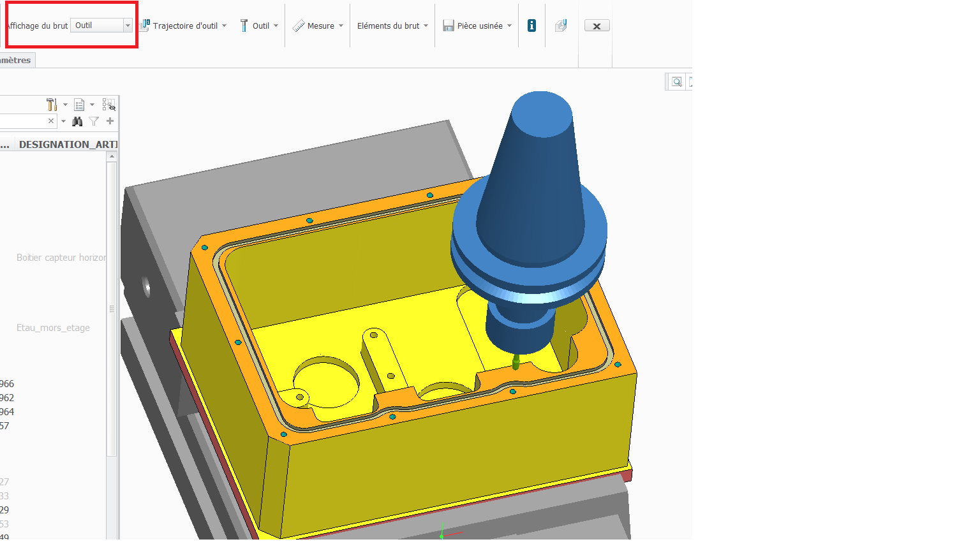Select the DESIGNATION_ARTI column header
The image size is (980, 551).
coord(68,145)
